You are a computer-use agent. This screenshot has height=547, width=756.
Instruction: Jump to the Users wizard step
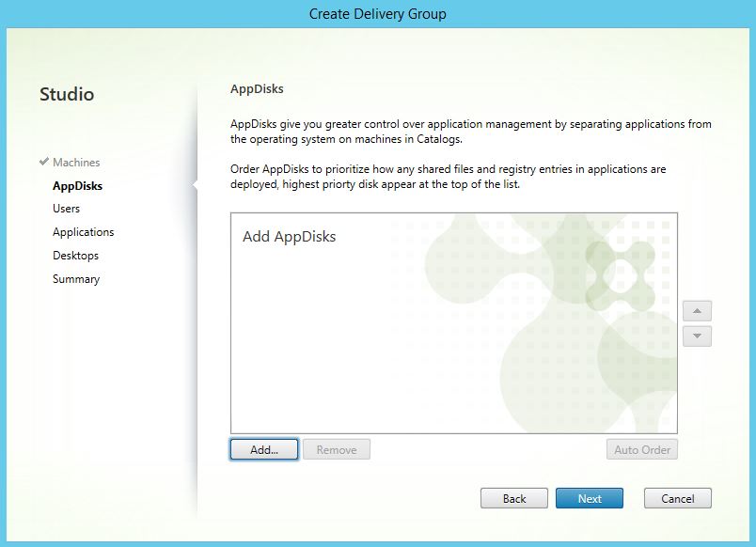(66, 209)
